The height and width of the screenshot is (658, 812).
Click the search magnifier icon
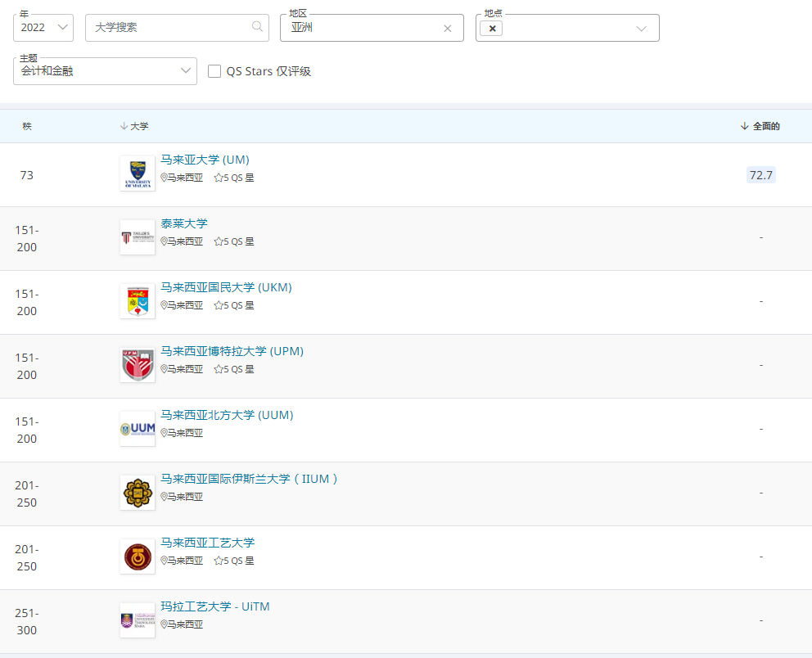[258, 27]
